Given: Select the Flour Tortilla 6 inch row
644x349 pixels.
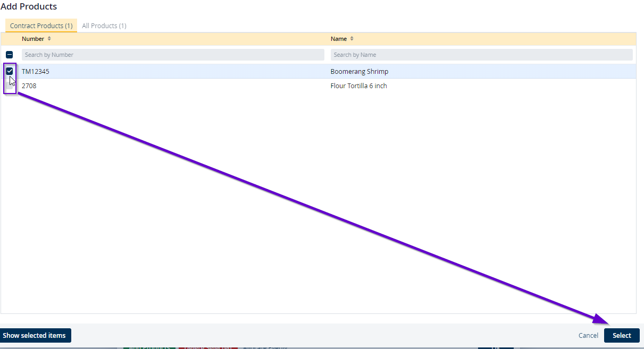Looking at the screenshot, I should coord(359,86).
